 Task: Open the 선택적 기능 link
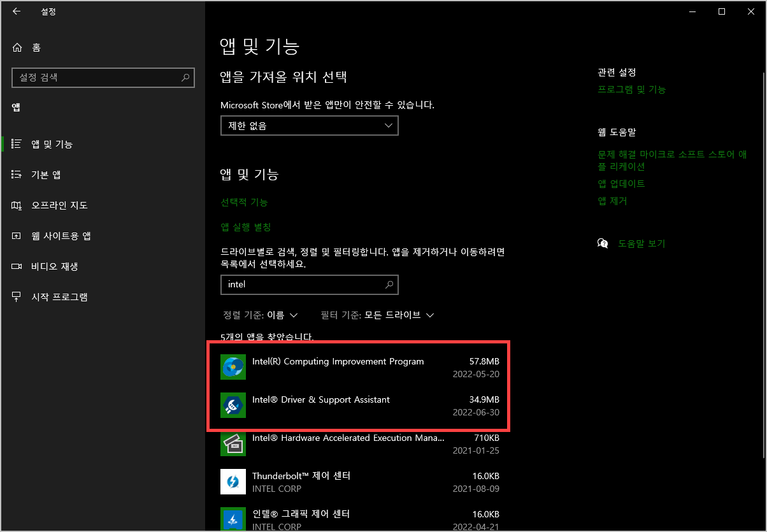244,202
